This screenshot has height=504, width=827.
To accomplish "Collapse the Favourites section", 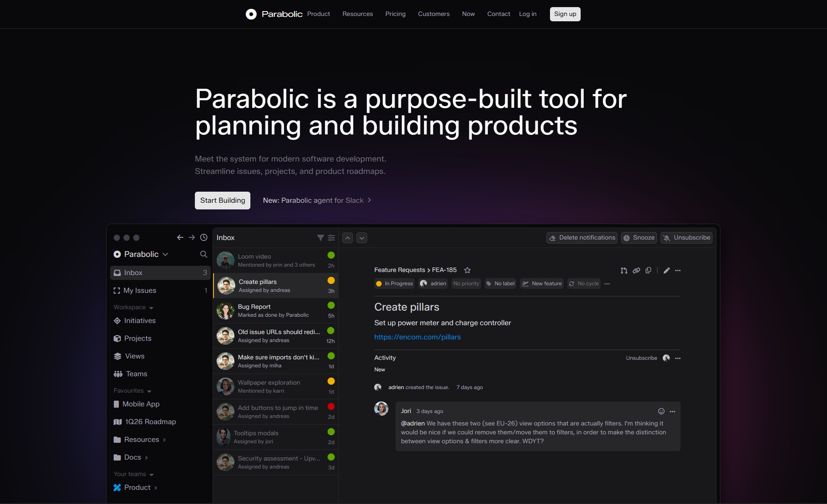I will click(149, 391).
